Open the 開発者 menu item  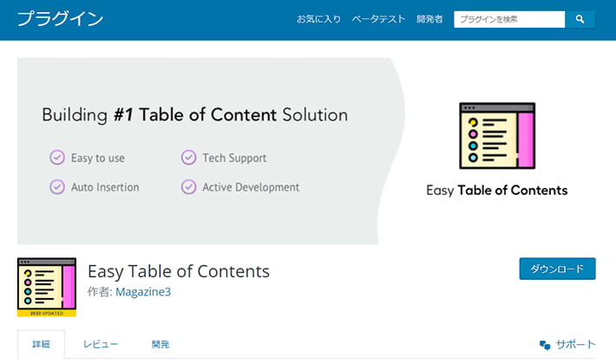click(x=429, y=19)
